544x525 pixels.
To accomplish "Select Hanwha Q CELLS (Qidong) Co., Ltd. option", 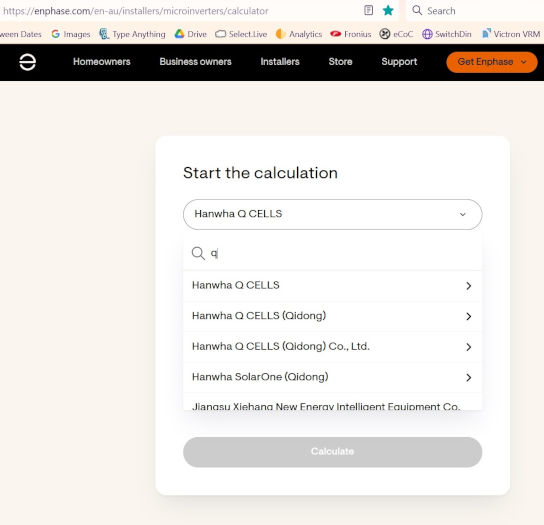I will (332, 347).
